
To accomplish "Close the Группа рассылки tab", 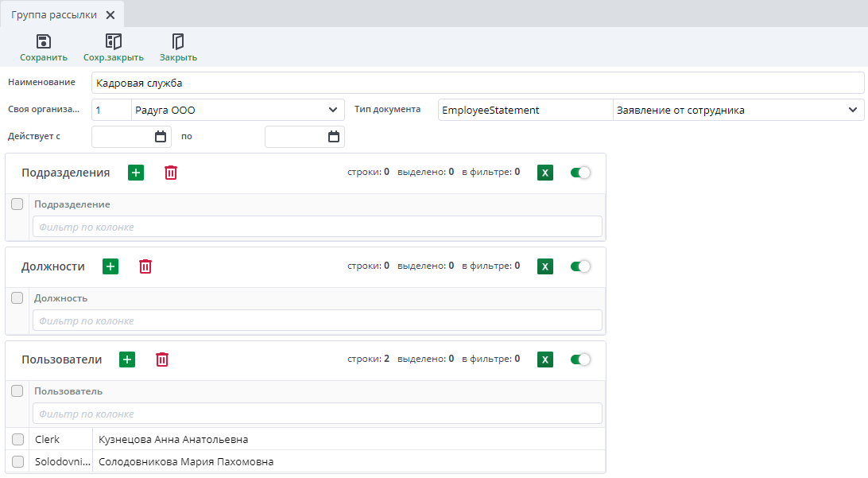I will point(110,14).
